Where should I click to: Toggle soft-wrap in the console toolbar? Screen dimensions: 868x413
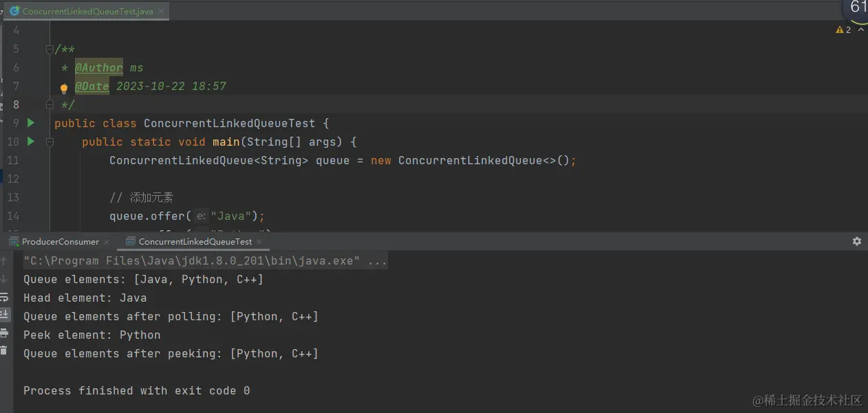tap(4, 297)
